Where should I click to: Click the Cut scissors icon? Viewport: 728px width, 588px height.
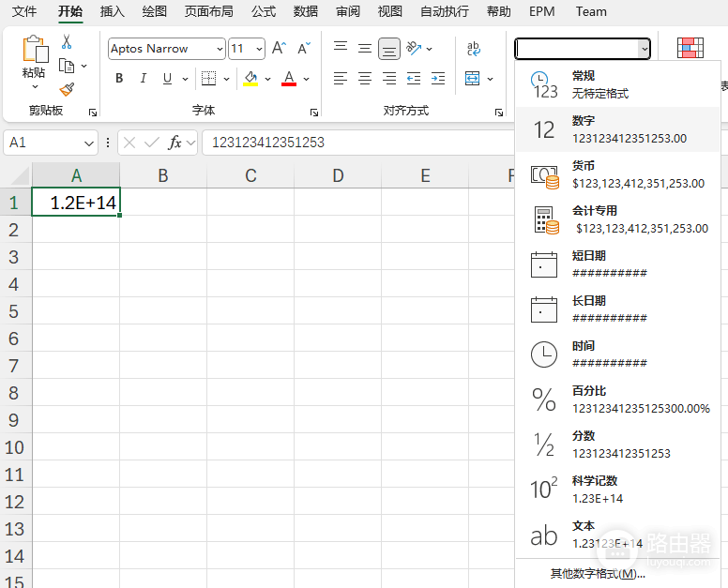point(67,42)
